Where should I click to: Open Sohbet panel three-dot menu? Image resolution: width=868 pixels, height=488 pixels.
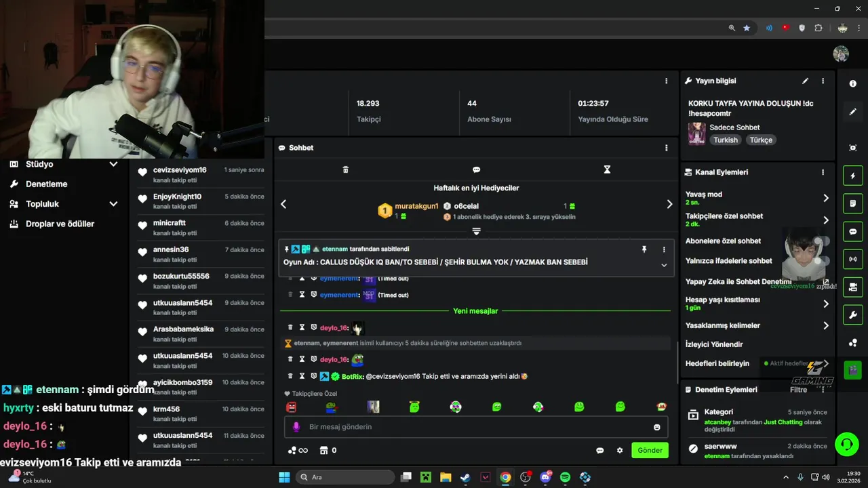pyautogui.click(x=667, y=148)
